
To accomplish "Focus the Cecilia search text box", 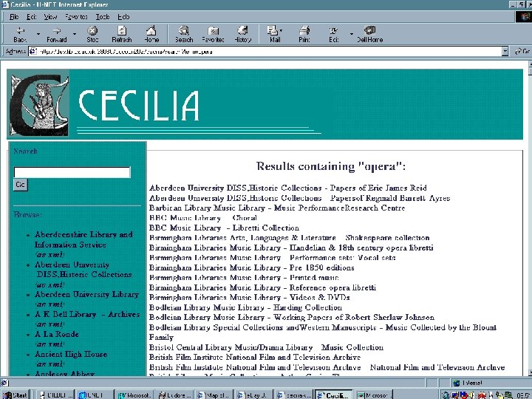I will click(x=72, y=172).
